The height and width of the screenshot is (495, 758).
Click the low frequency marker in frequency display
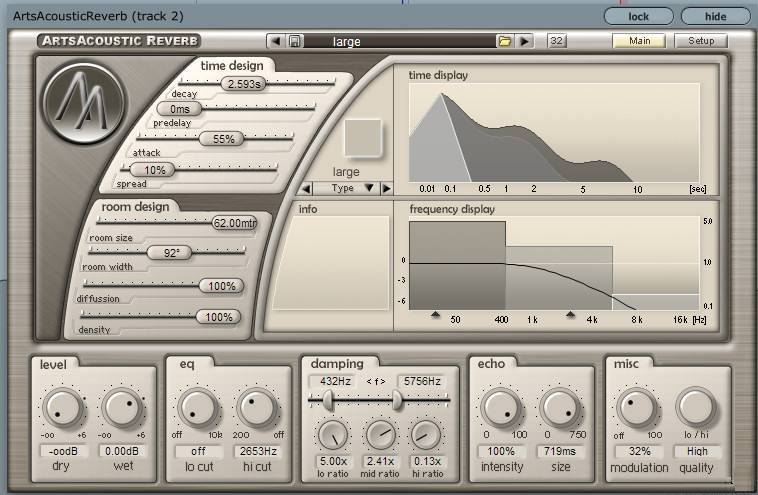[435, 315]
